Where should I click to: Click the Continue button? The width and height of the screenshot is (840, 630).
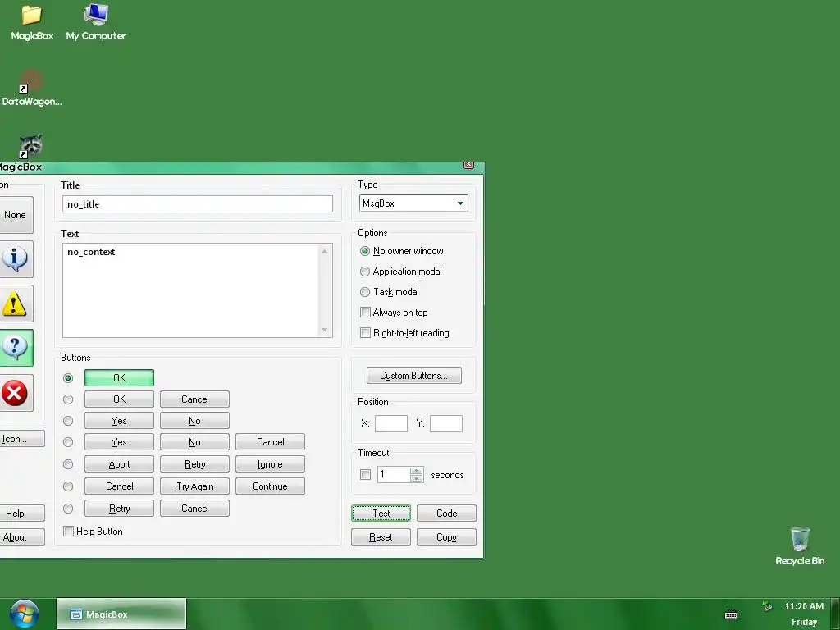click(x=270, y=486)
